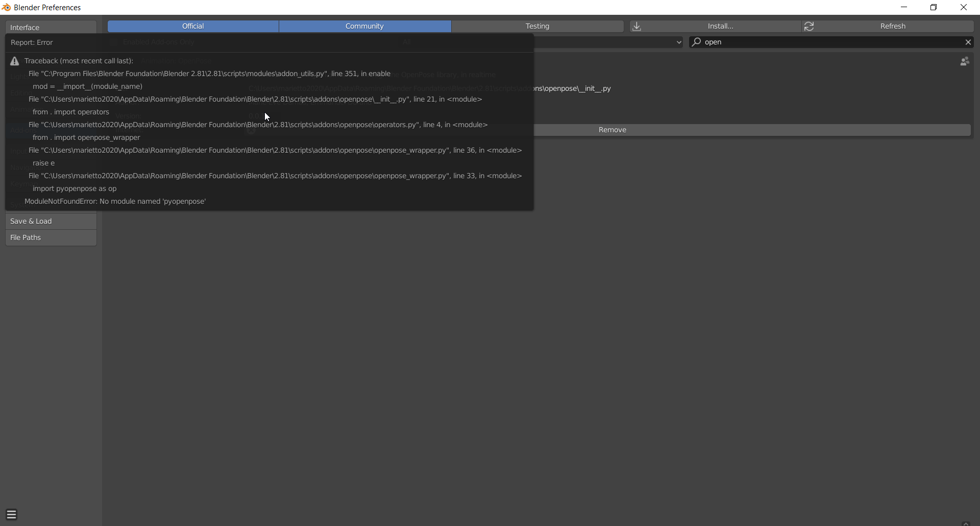This screenshot has height=526, width=980.
Task: Click the 'mod = __import__(module_name)' line
Action: point(88,86)
